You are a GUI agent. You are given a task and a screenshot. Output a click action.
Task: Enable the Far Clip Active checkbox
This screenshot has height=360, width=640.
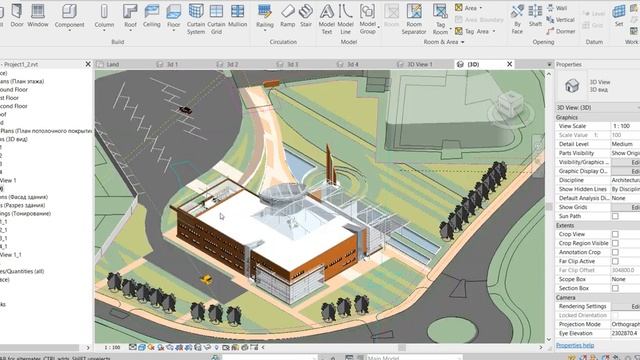[615, 261]
